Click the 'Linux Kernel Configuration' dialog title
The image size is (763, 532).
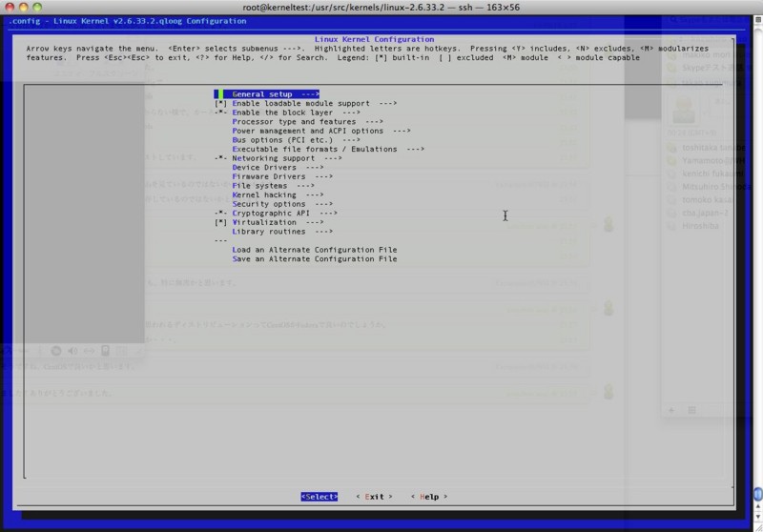tap(374, 39)
